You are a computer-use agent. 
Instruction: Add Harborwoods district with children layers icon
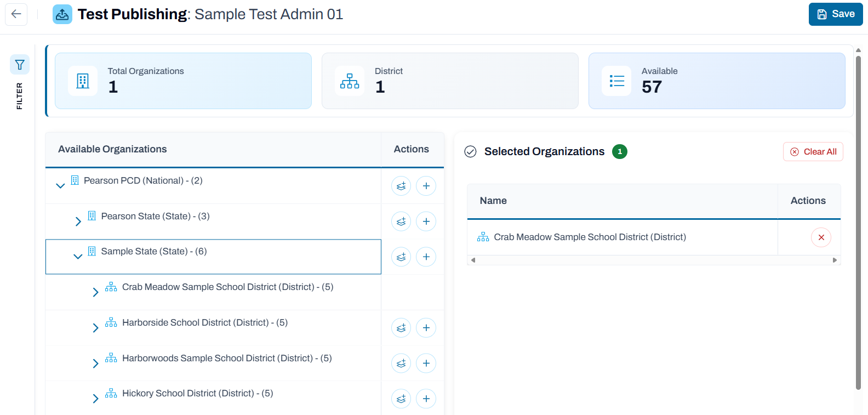pyautogui.click(x=401, y=363)
